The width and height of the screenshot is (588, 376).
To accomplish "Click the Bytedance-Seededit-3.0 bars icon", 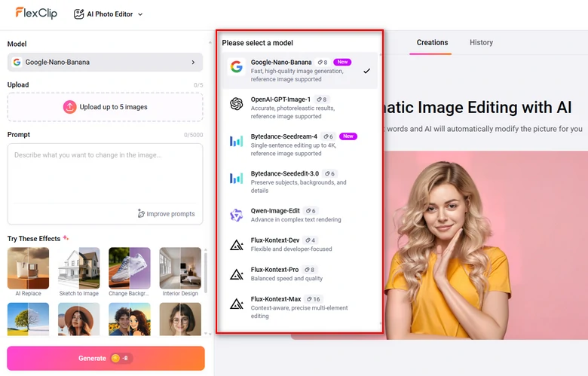I will click(236, 178).
